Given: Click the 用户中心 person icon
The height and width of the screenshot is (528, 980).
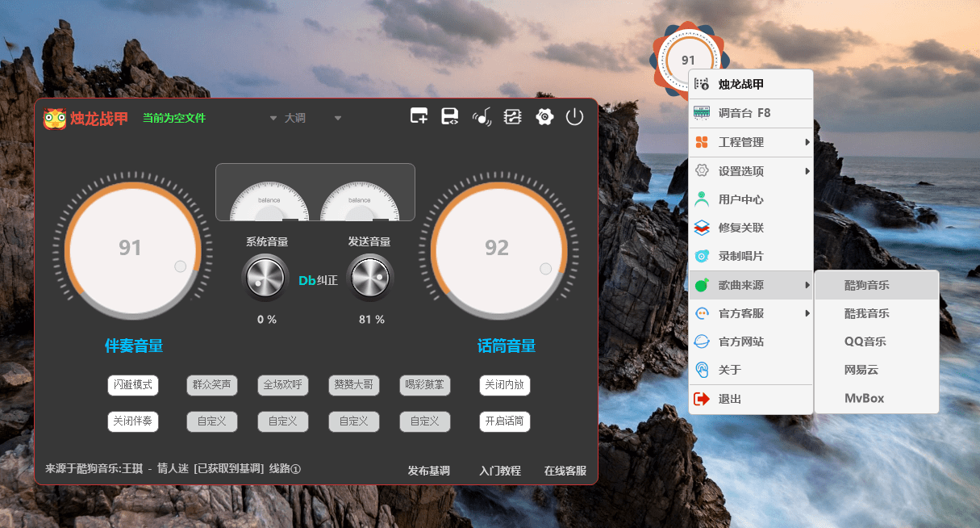Looking at the screenshot, I should pyautogui.click(x=702, y=199).
